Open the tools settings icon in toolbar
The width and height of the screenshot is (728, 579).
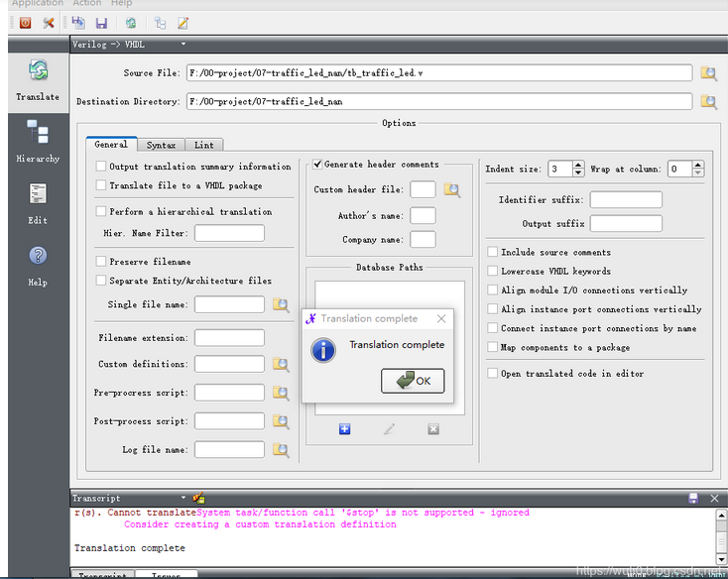49,23
